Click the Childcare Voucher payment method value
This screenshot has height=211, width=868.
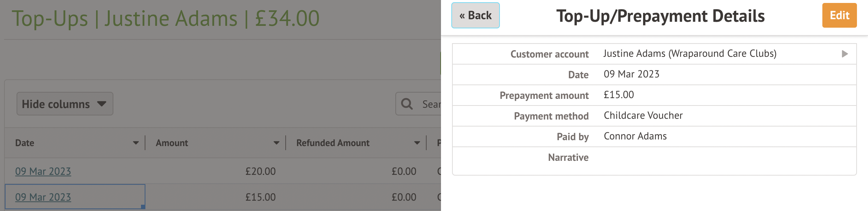[x=643, y=116]
